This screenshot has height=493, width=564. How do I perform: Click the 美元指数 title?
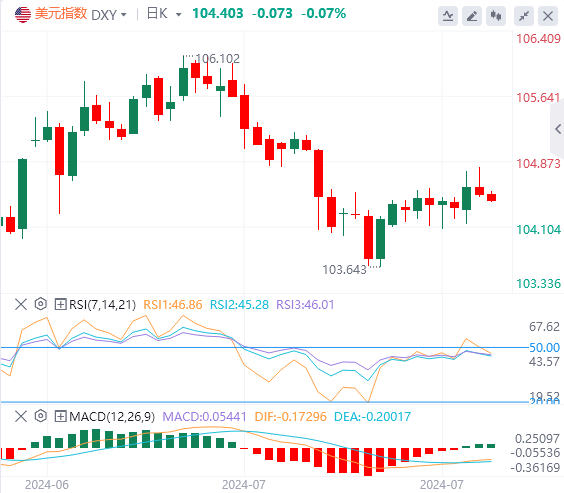point(61,14)
